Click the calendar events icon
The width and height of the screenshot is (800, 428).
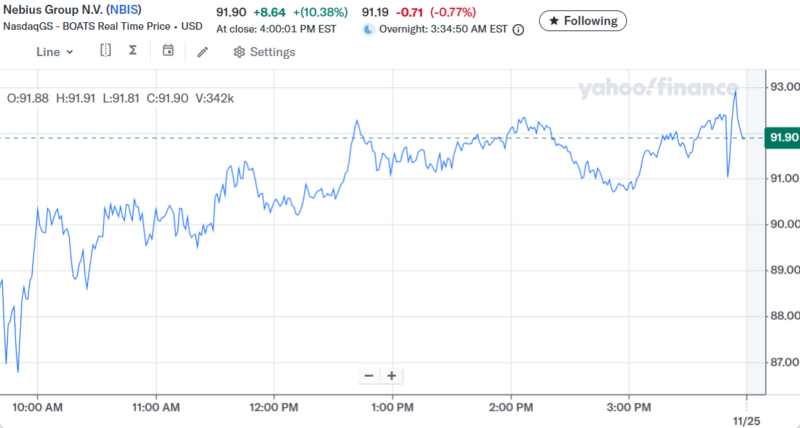(168, 51)
